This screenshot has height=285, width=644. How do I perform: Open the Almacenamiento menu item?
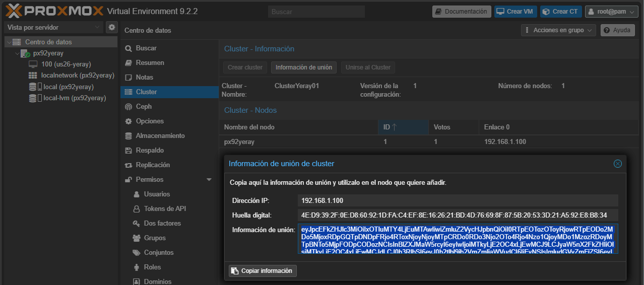click(169, 136)
